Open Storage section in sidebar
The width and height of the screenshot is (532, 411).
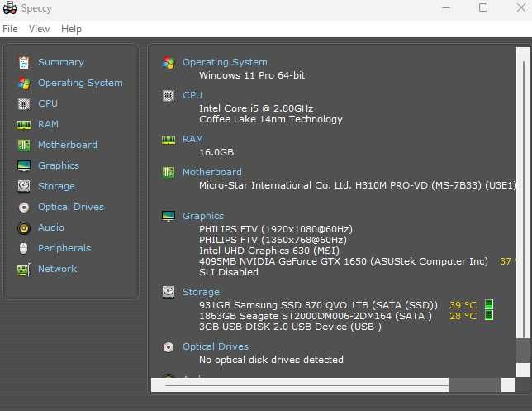click(x=57, y=186)
